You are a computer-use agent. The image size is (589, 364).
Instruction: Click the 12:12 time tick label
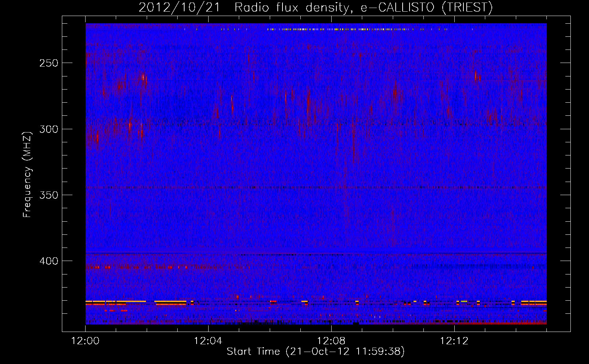coord(454,341)
